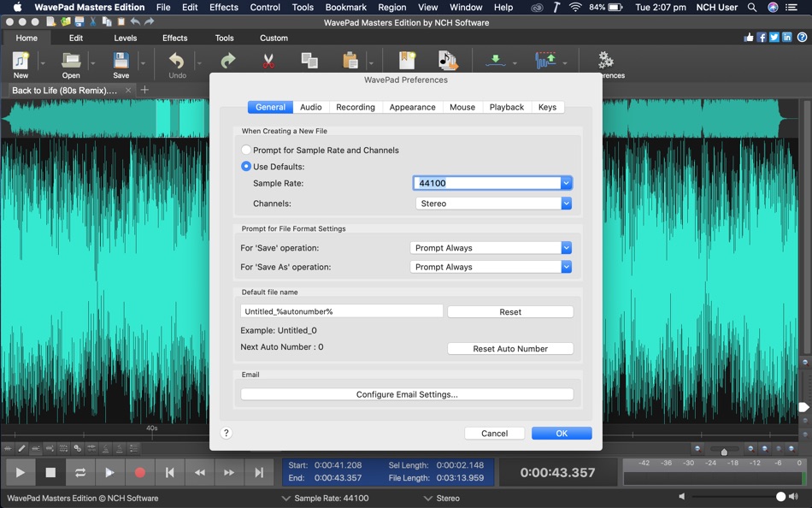The image size is (812, 508).
Task: Open the Effects menu in the menu bar
Action: coord(224,7)
